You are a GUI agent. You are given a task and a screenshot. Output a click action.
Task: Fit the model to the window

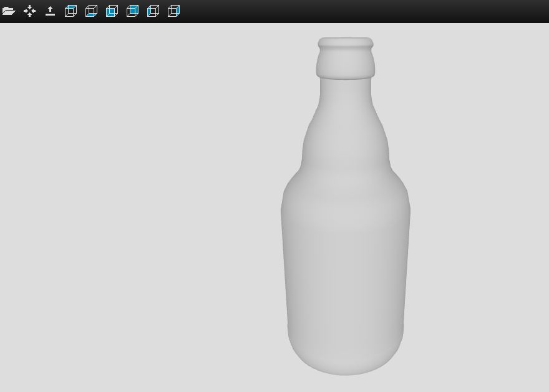click(x=29, y=11)
